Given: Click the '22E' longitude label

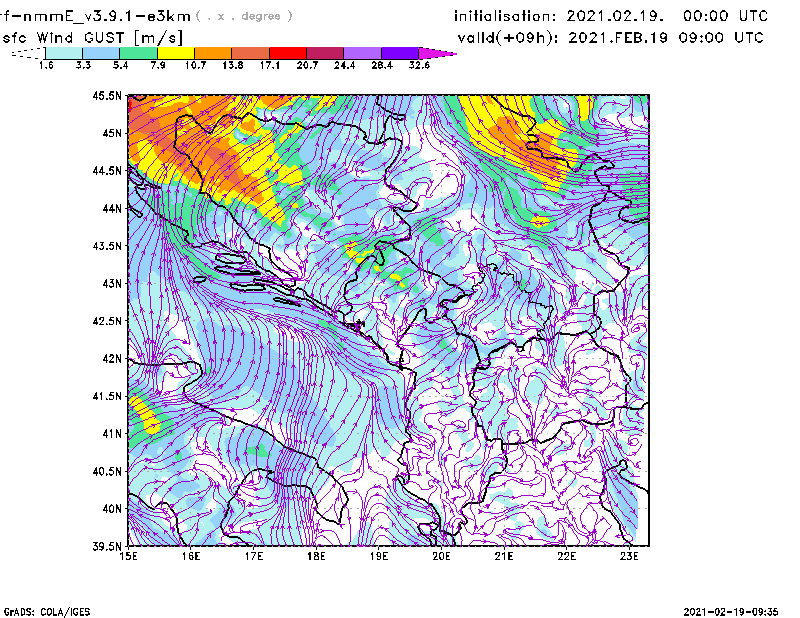Looking at the screenshot, I should (567, 556).
